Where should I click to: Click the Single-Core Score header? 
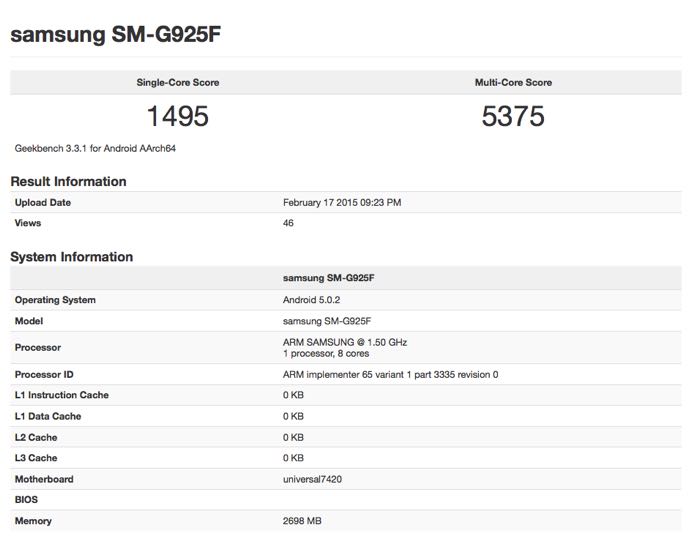[177, 82]
